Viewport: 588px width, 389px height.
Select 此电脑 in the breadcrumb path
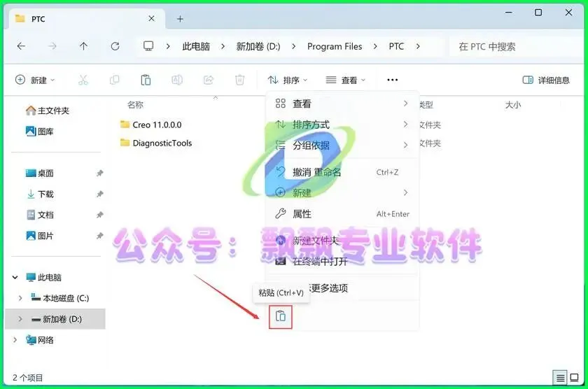pyautogui.click(x=196, y=46)
